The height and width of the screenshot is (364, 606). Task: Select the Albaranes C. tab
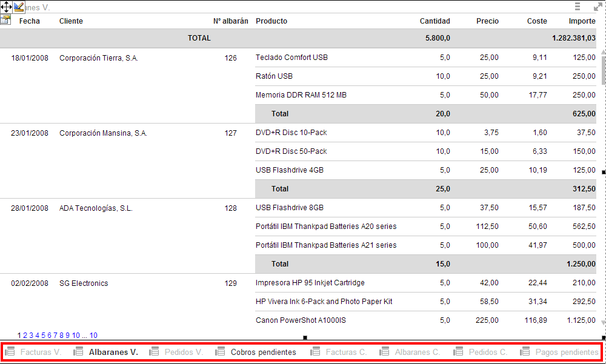tap(417, 352)
